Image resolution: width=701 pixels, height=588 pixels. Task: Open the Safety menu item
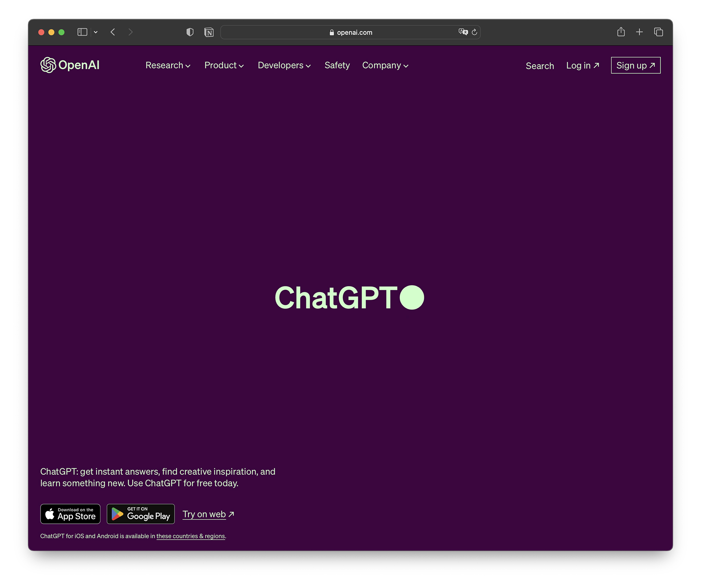pos(337,65)
